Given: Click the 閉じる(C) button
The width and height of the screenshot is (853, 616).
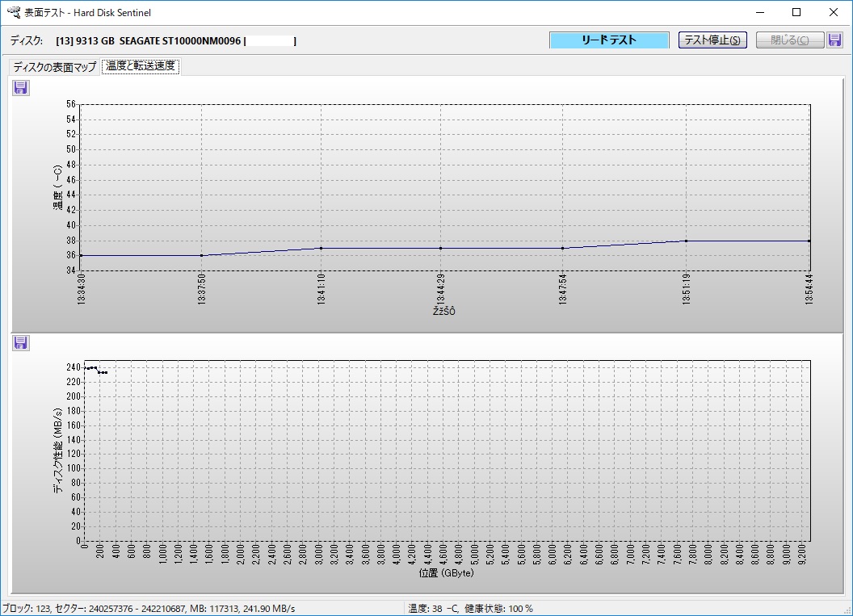Looking at the screenshot, I should (790, 40).
